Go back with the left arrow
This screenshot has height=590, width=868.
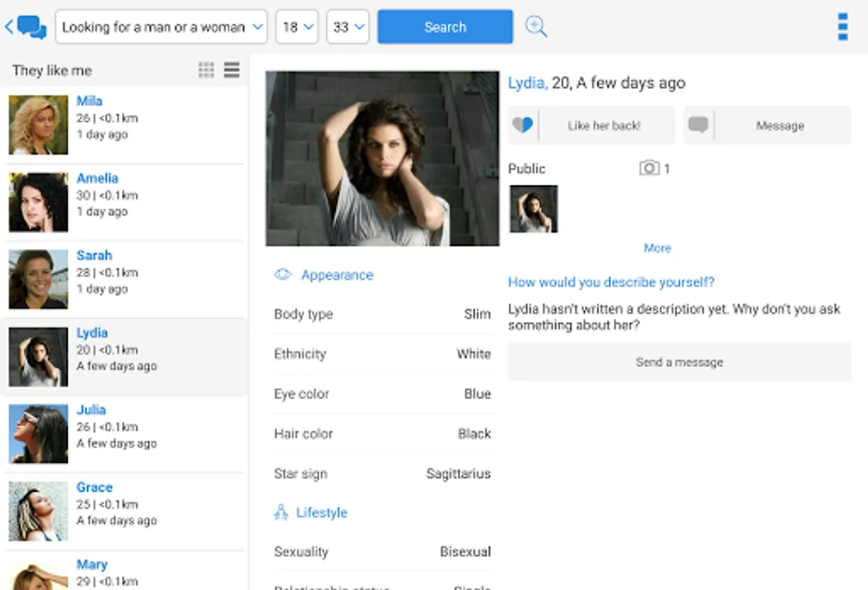9,27
